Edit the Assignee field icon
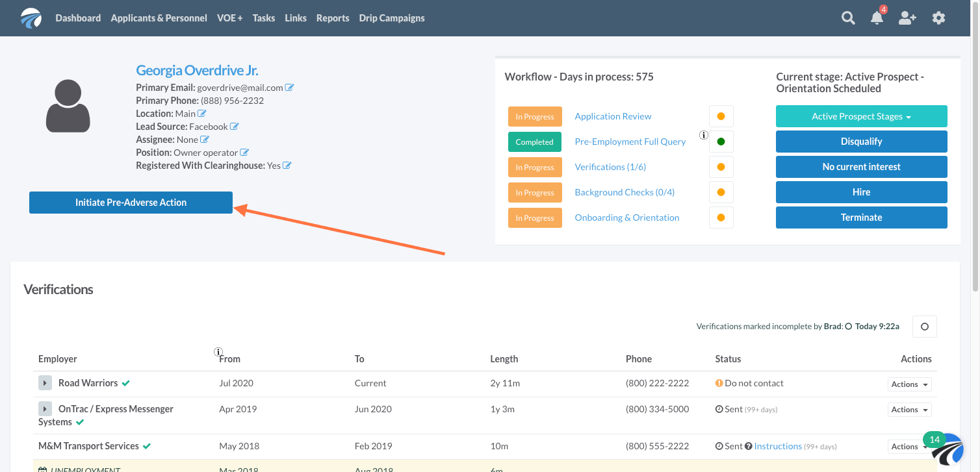 click(x=205, y=140)
